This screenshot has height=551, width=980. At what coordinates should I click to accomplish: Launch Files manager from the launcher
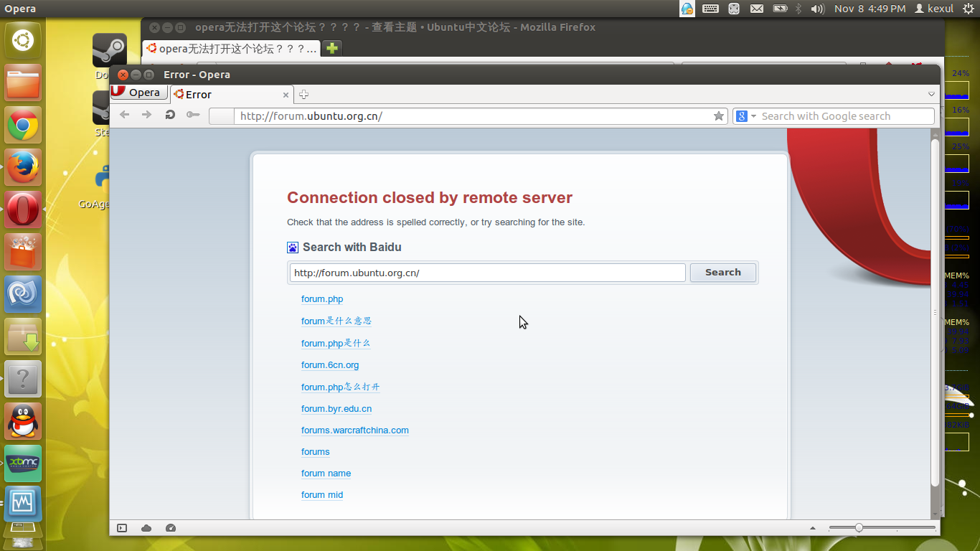[23, 83]
